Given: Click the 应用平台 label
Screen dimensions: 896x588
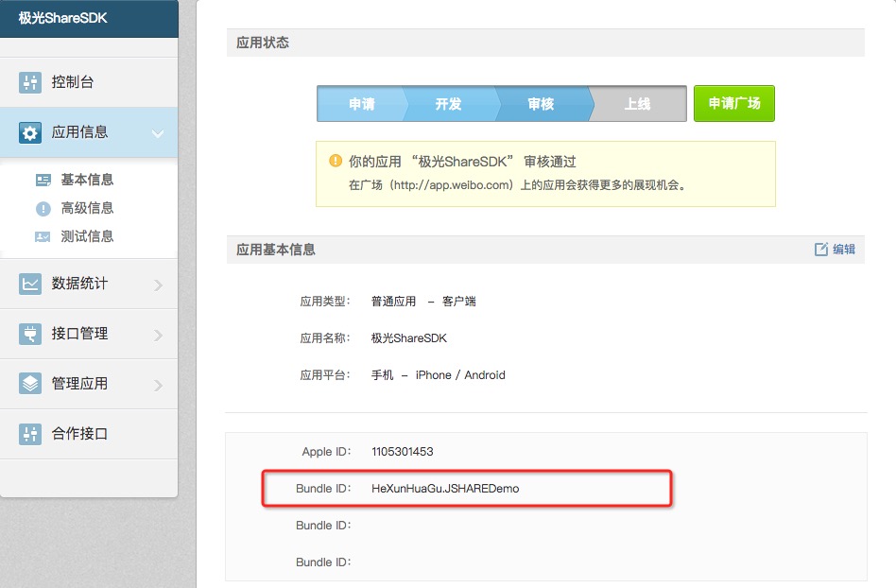Looking at the screenshot, I should (x=324, y=375).
